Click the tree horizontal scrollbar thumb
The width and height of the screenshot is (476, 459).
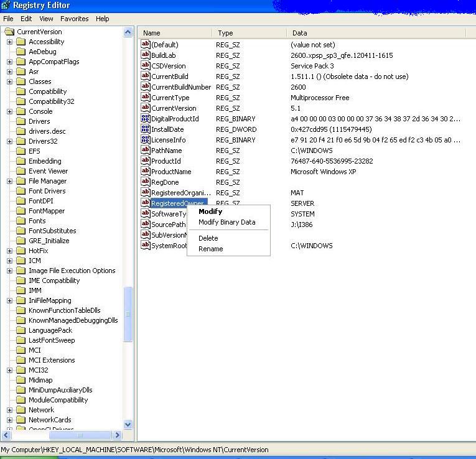point(80,435)
